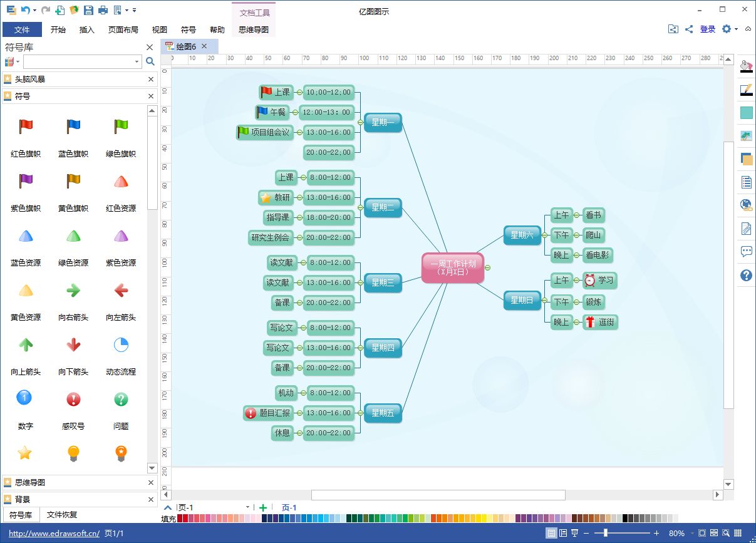Pick the first red swatch in fill palette

point(180,519)
